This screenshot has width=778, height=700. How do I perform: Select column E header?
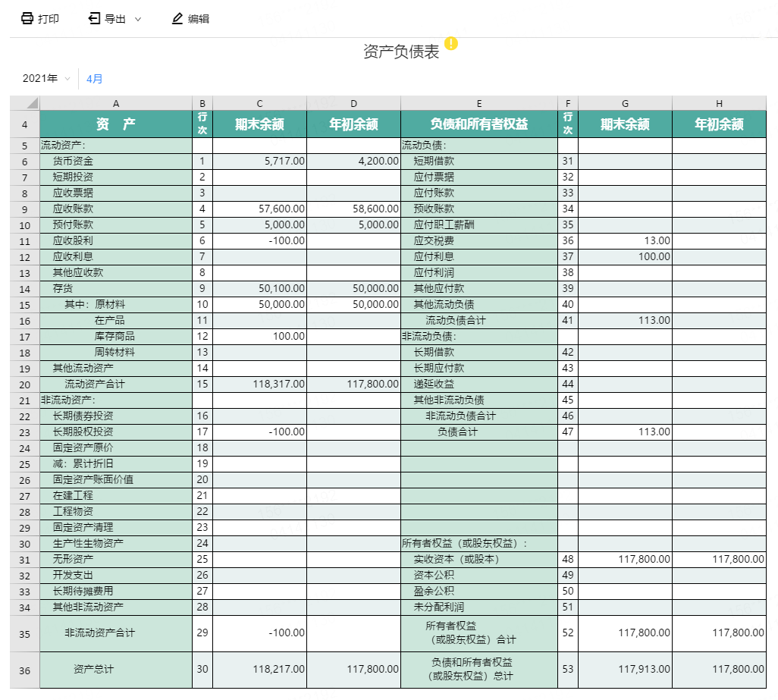[478, 103]
